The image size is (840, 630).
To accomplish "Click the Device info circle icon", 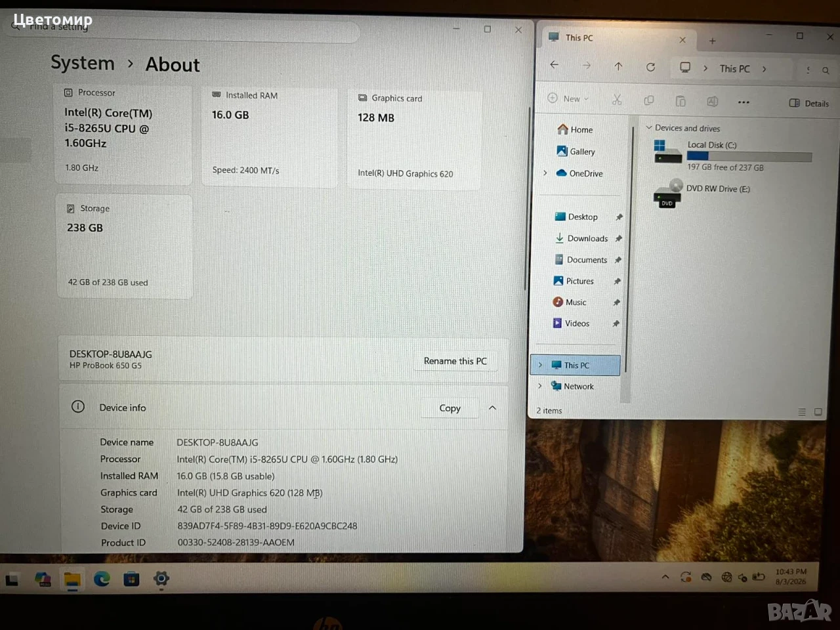I will tap(78, 407).
